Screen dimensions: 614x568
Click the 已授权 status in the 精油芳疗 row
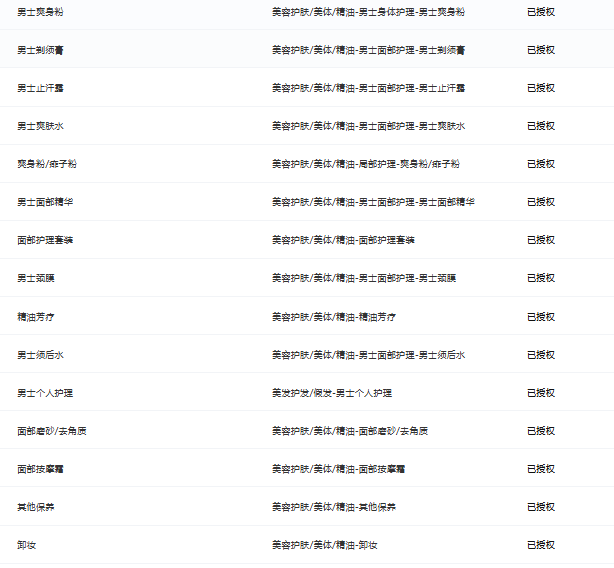click(541, 317)
